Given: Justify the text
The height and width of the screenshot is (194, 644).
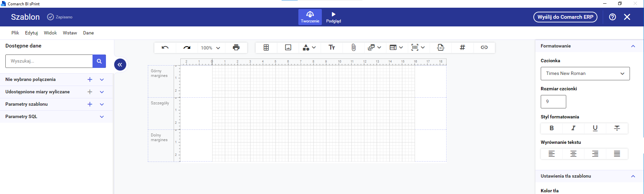Looking at the screenshot, I should pos(617,154).
